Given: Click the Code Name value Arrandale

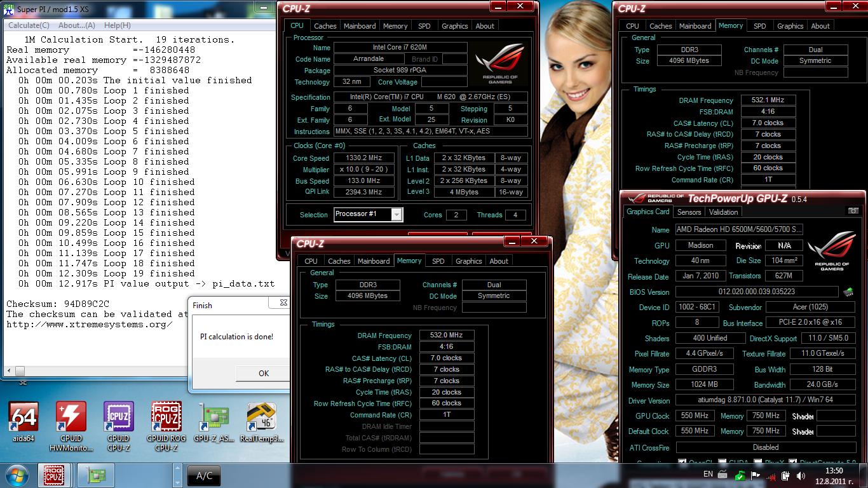Looking at the screenshot, I should click(x=369, y=59).
